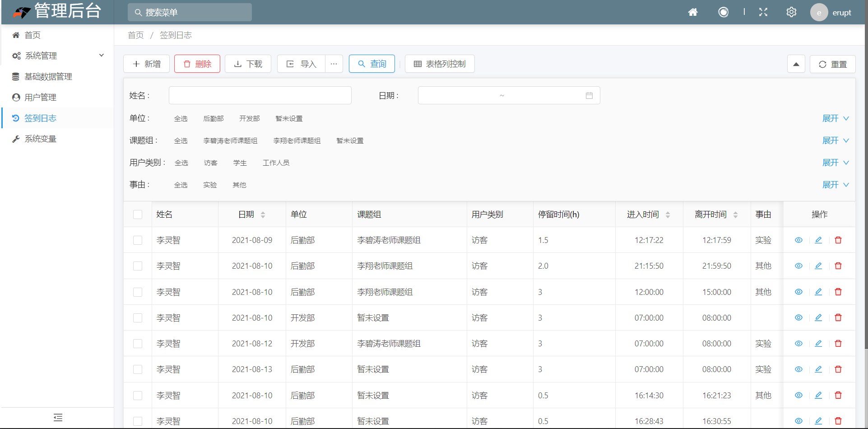Screen dimensions: 868x429
Task: Open 用户管理 in the sidebar
Action: pyautogui.click(x=58, y=97)
